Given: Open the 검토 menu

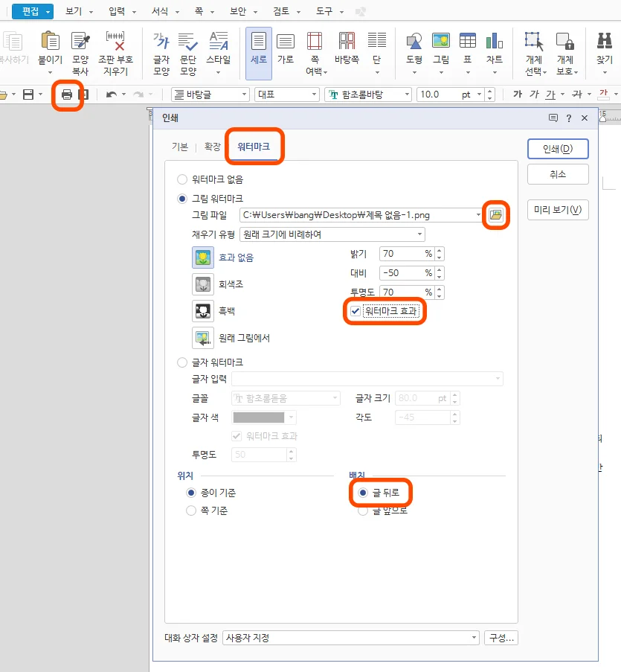Looking at the screenshot, I should pyautogui.click(x=281, y=12).
